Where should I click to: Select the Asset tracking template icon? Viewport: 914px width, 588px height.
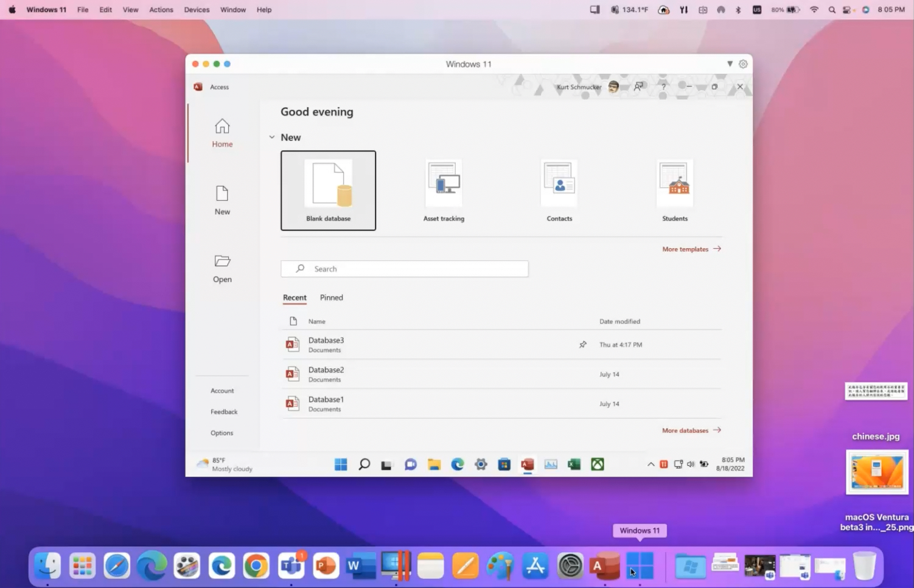click(444, 184)
